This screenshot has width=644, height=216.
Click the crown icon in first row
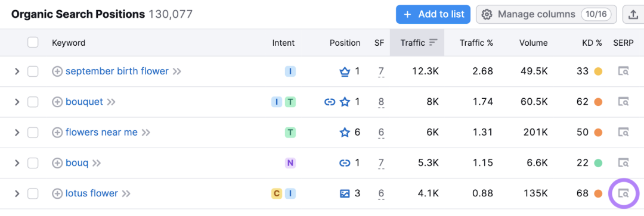pos(344,72)
